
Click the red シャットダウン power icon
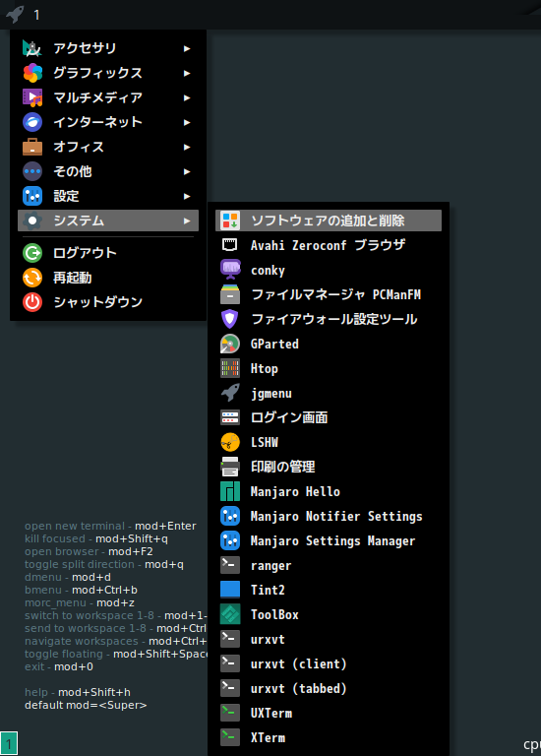32,302
